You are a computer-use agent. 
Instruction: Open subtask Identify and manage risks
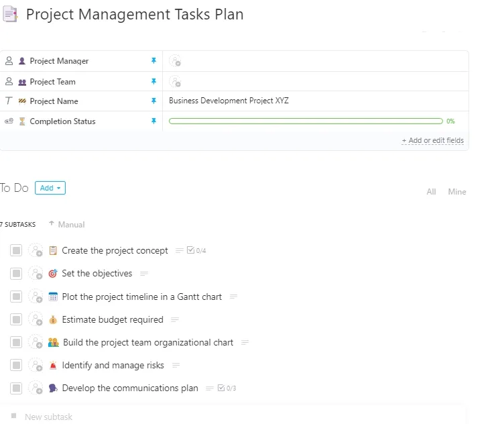pos(113,365)
